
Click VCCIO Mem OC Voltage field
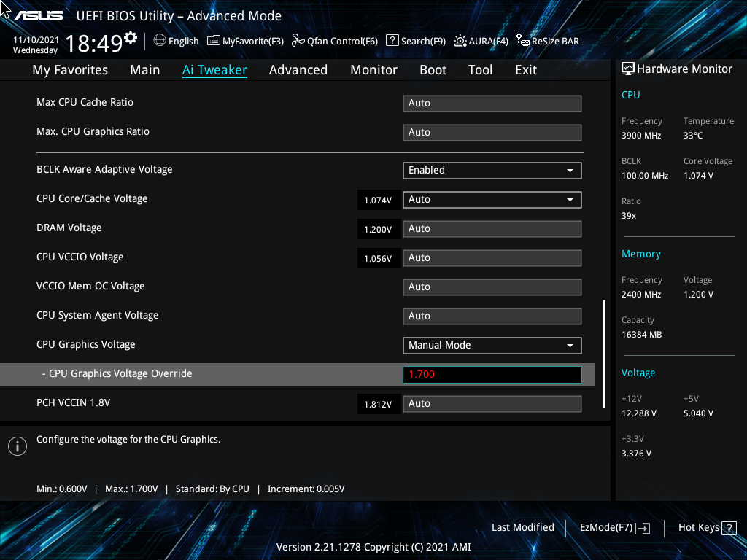[492, 287]
